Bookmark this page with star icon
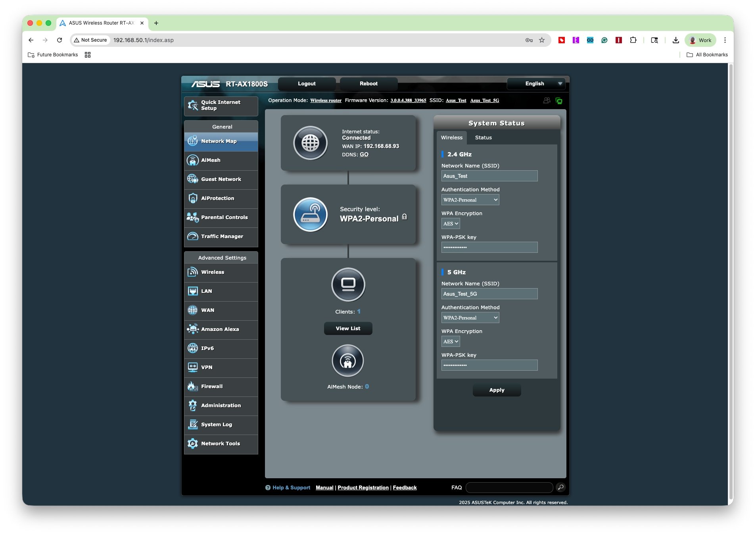 click(542, 40)
